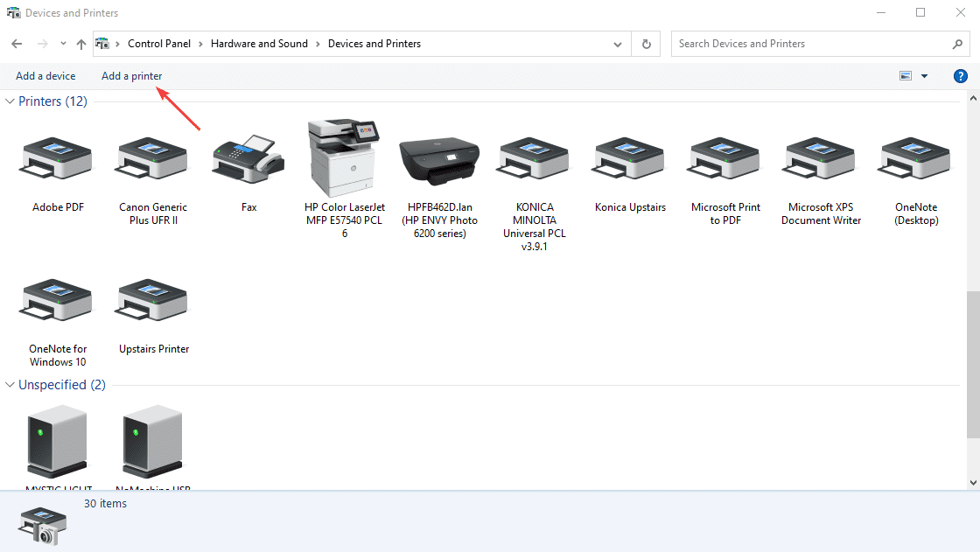Open the address bar history dropdown
This screenshot has width=980, height=552.
(x=618, y=44)
